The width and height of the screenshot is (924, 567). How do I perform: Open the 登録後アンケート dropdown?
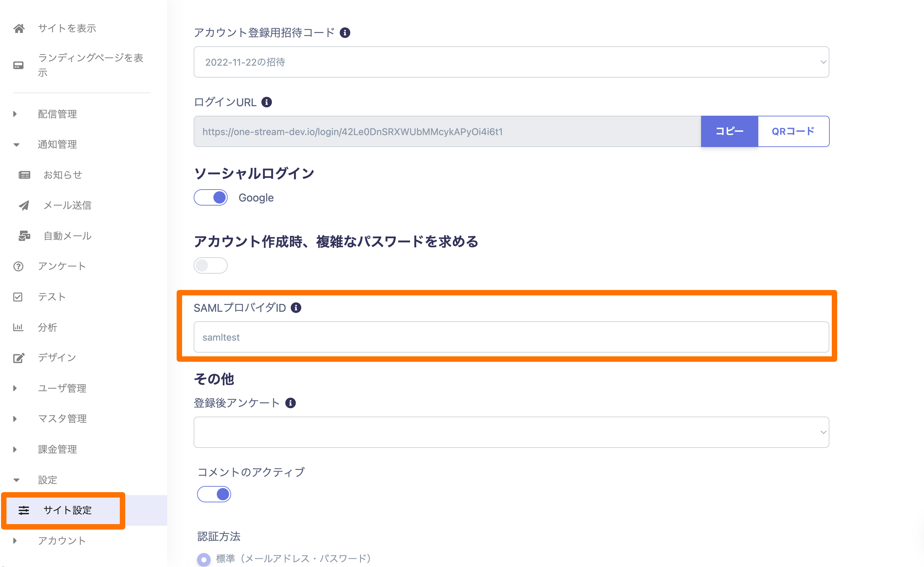coord(511,432)
